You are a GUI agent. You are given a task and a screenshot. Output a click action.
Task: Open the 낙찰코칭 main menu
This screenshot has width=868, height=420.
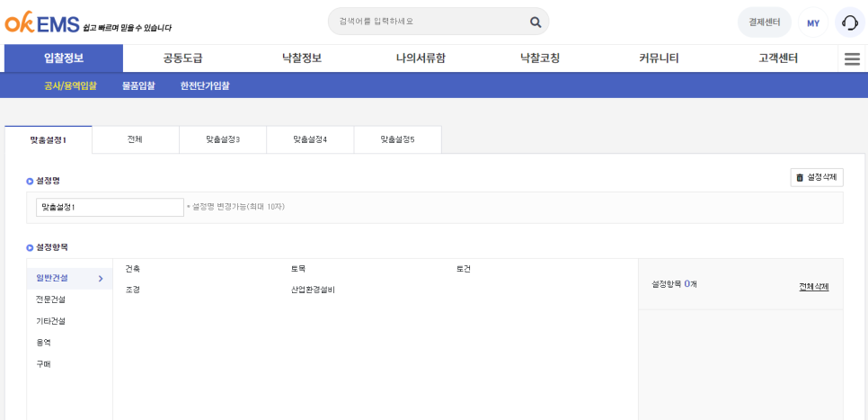pos(540,58)
